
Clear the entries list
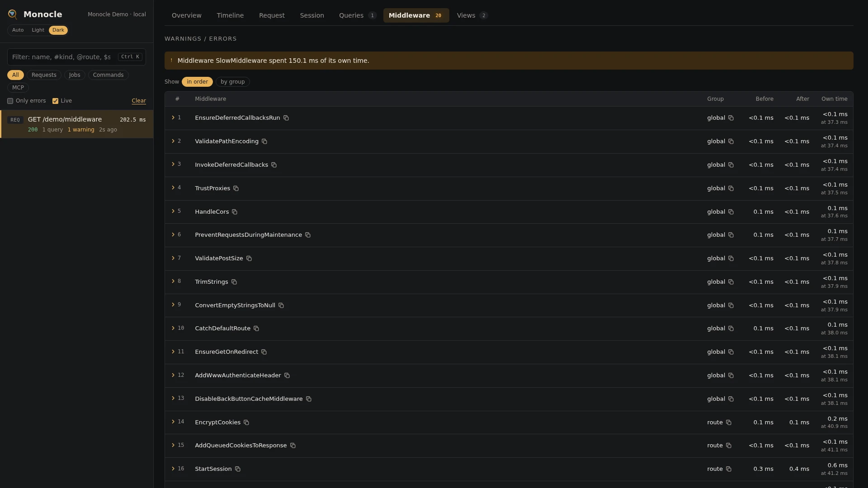(139, 101)
